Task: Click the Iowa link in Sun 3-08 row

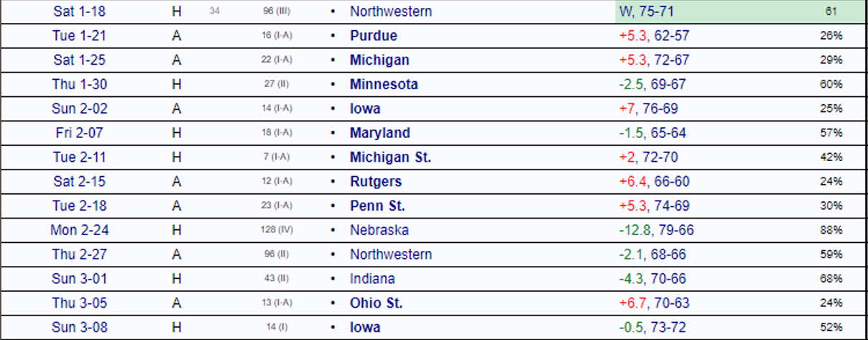Action: pos(365,328)
